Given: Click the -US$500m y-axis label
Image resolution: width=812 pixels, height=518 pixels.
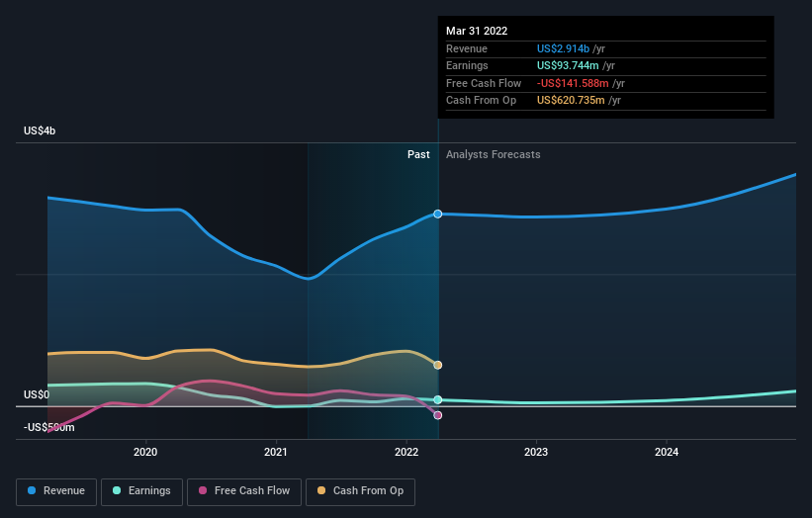Looking at the screenshot, I should click(48, 427).
